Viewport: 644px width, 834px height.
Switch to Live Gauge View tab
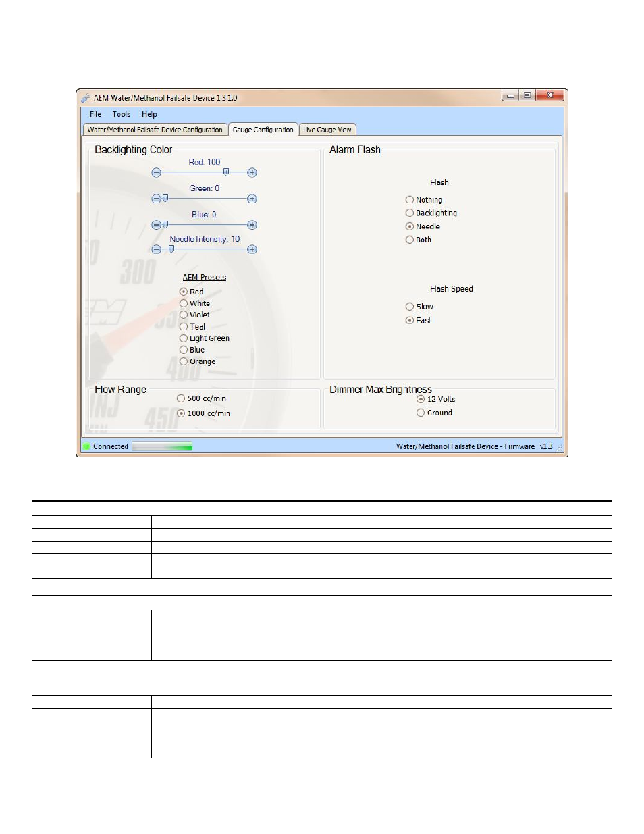(327, 130)
